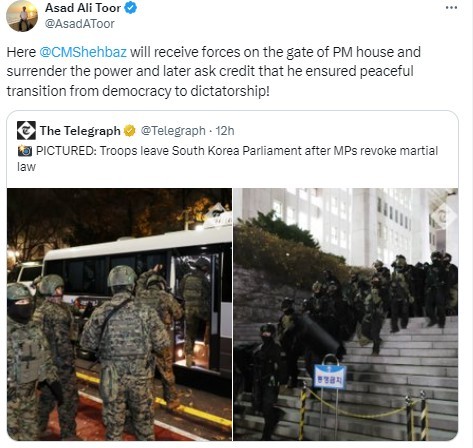Image resolution: width=473 pixels, height=448 pixels.
Task: Open photo of soldiers boarding the bus
Action: click(x=119, y=314)
